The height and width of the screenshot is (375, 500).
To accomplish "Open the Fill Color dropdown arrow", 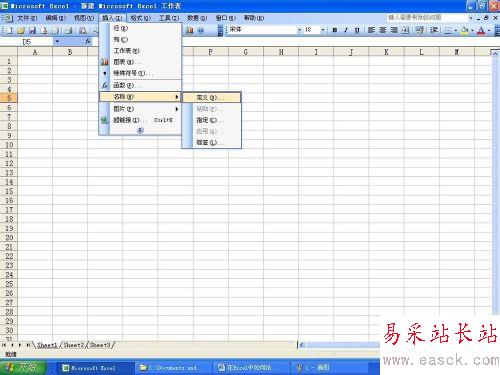I will tap(472, 31).
